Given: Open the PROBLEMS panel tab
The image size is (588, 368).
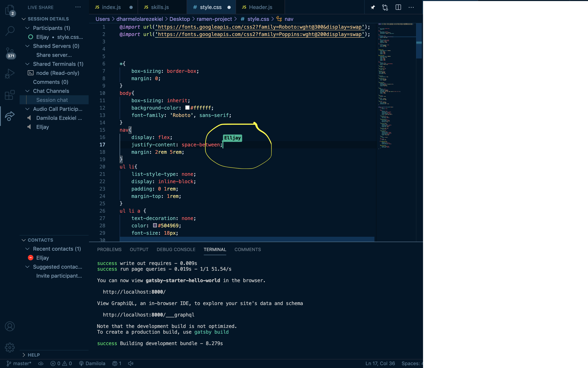Looking at the screenshot, I should point(109,249).
